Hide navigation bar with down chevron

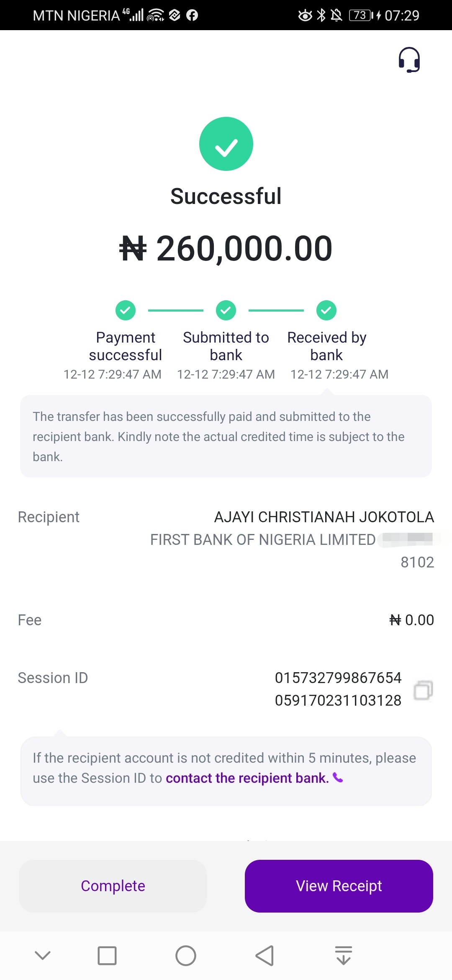pos(43,955)
